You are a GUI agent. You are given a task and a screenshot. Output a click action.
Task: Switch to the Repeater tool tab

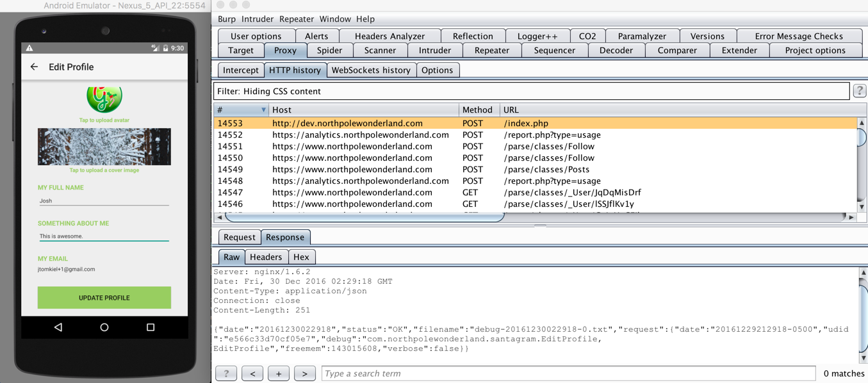tap(492, 50)
